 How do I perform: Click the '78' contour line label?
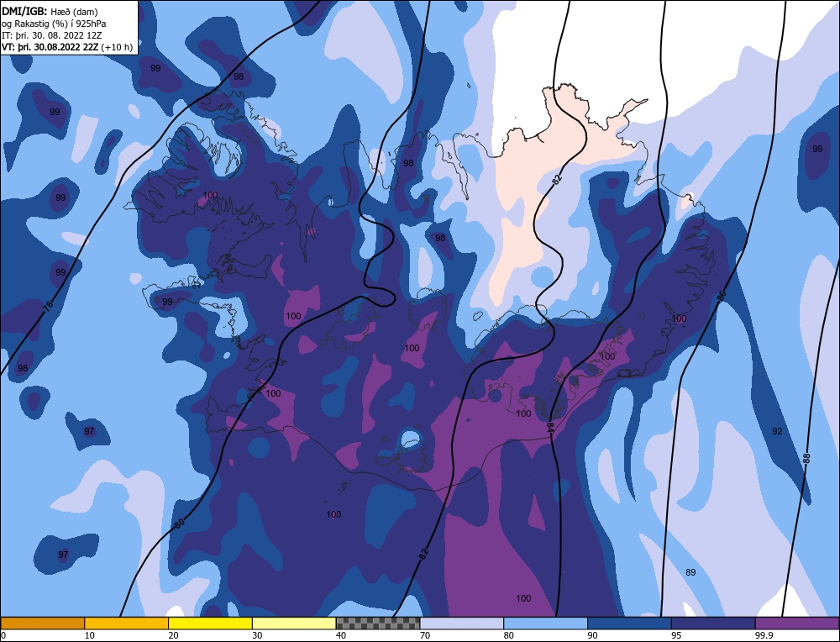coord(48,307)
